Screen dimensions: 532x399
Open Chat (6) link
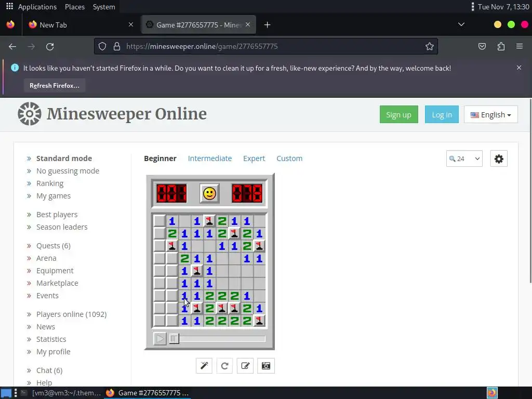click(x=49, y=370)
